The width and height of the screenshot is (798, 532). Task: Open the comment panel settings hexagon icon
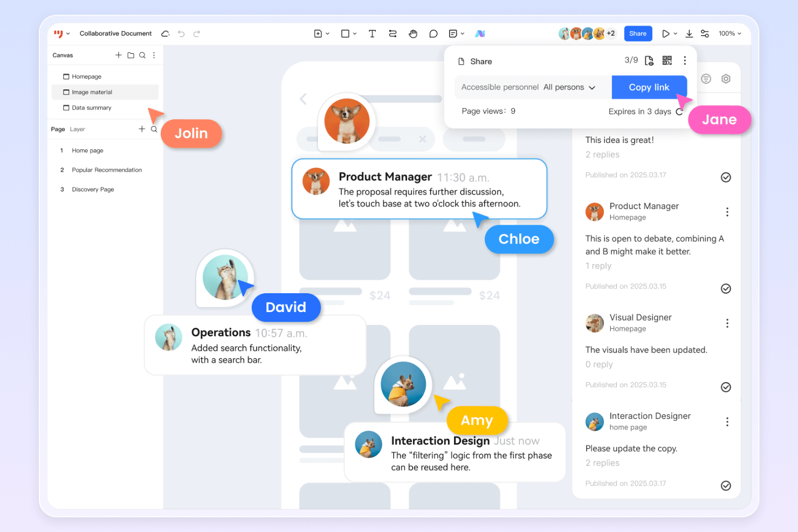point(726,79)
